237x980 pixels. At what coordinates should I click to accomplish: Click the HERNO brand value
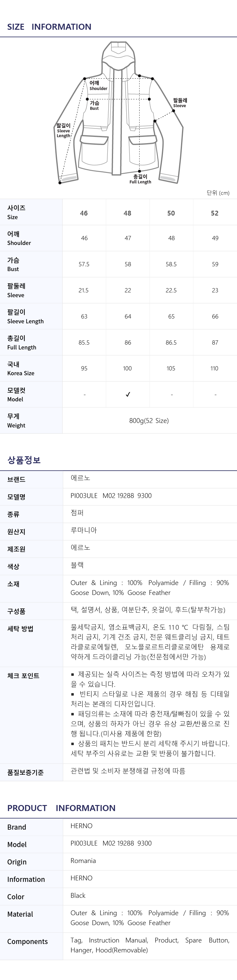click(82, 825)
